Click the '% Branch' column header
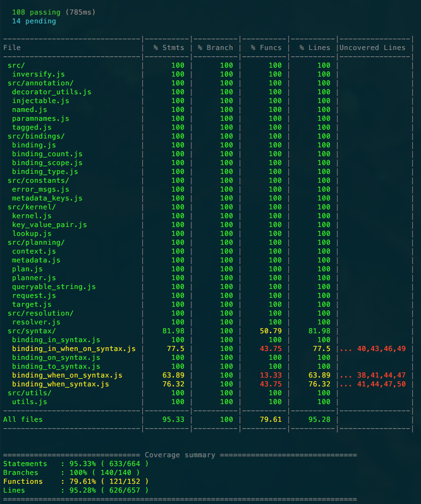 [x=216, y=47]
